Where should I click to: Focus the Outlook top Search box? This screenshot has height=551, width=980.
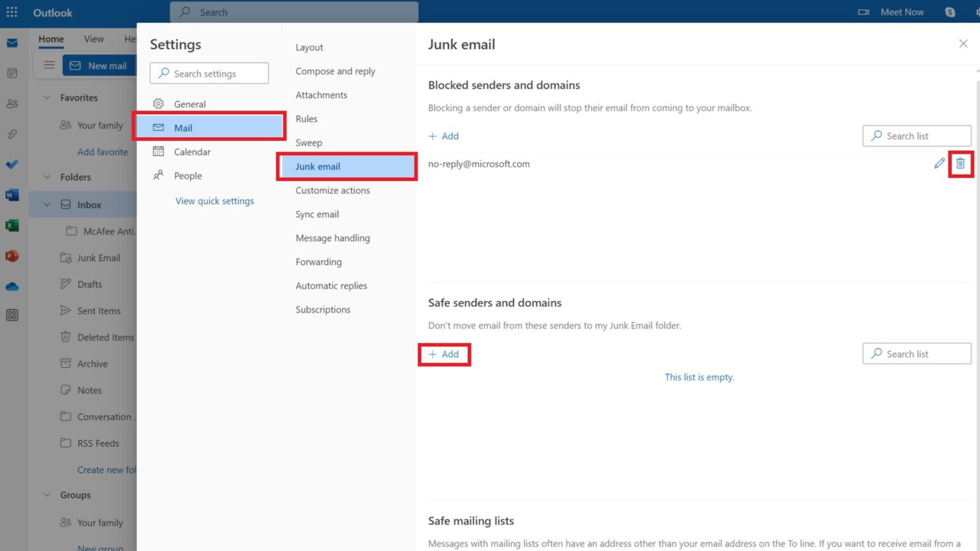(294, 12)
